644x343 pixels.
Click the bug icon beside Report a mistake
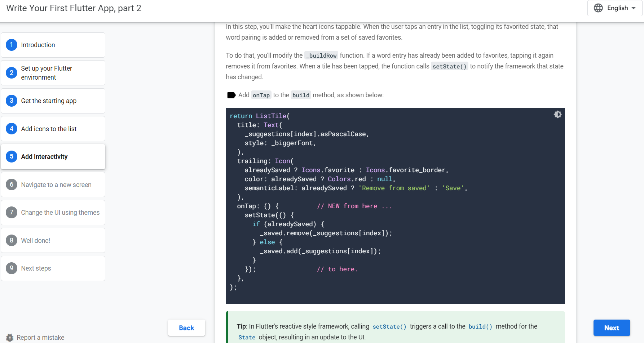pos(10,338)
